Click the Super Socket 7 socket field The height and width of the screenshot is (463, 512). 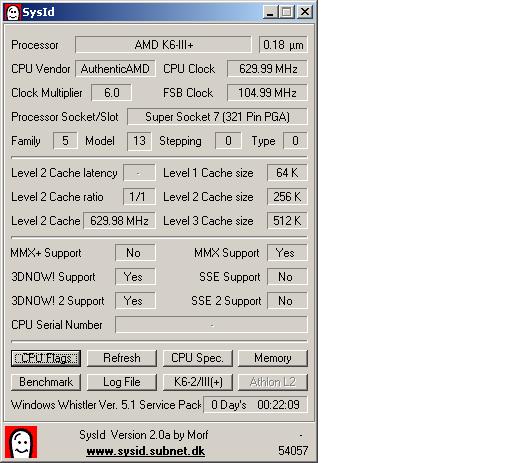pyautogui.click(x=217, y=117)
